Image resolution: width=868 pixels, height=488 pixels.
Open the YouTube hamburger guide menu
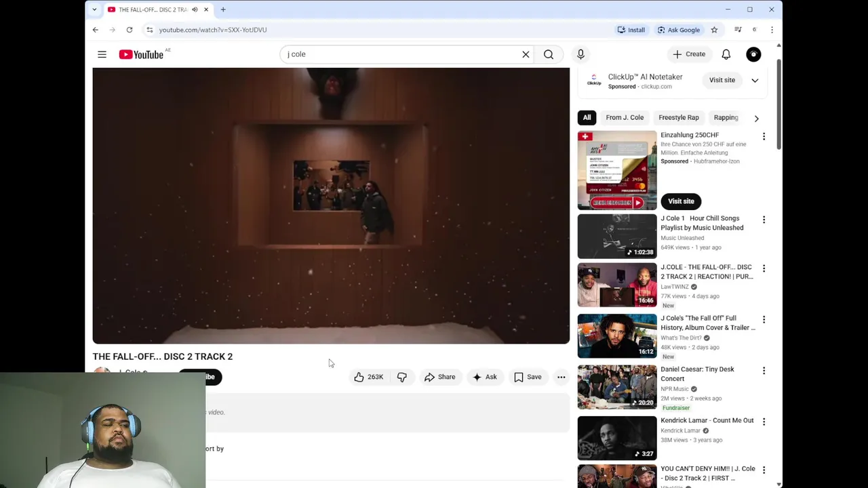[x=102, y=54]
